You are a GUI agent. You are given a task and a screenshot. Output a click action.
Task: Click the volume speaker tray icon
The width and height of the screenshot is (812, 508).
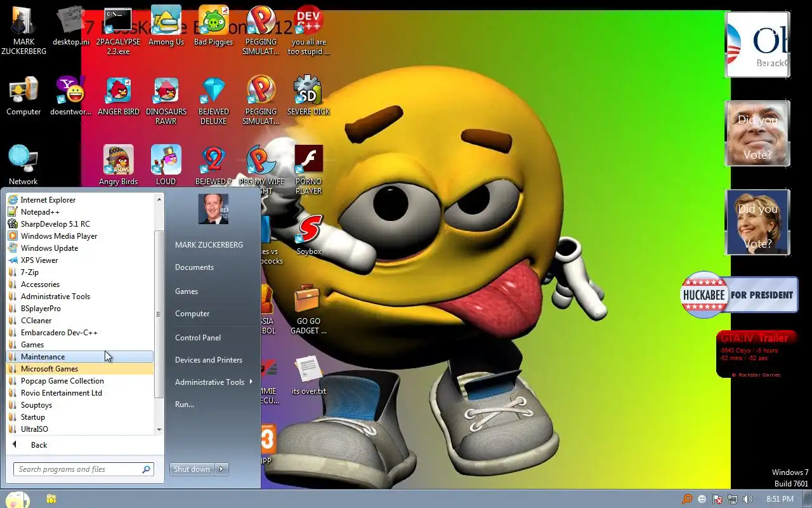748,499
